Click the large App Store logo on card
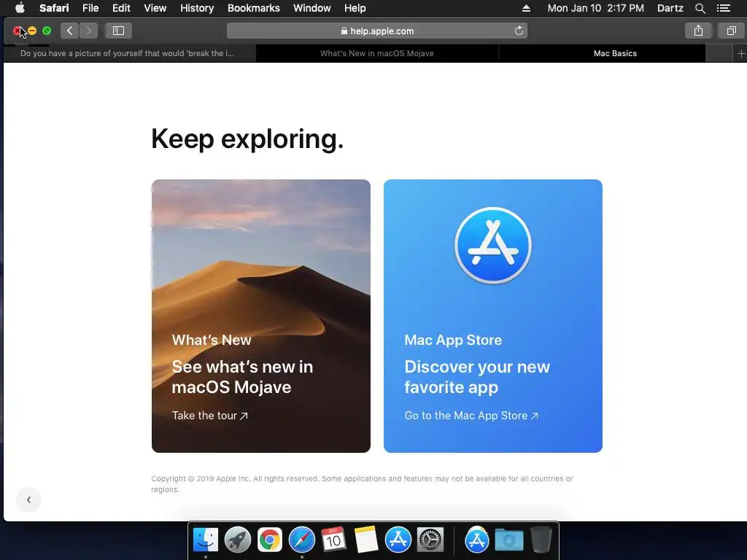 (x=492, y=245)
